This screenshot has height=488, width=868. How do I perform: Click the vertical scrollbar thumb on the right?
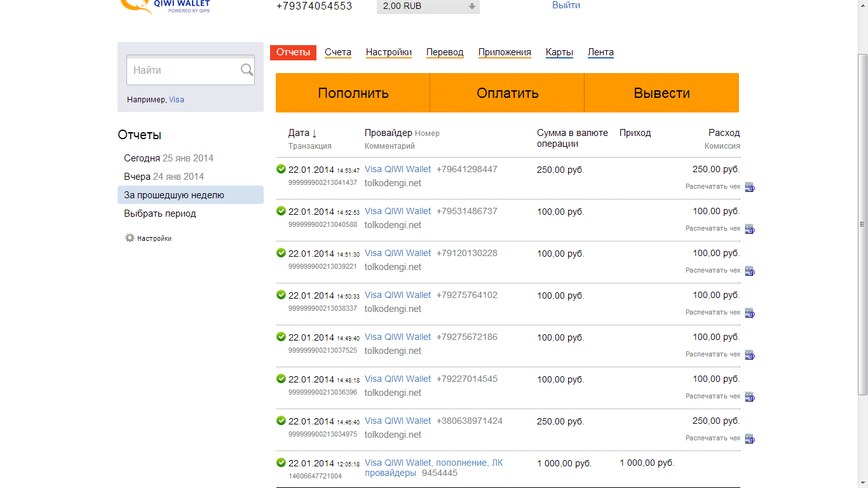click(x=862, y=224)
